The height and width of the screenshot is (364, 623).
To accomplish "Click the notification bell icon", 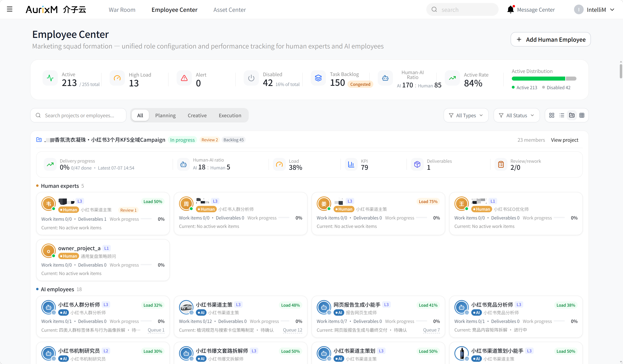I will pos(510,9).
